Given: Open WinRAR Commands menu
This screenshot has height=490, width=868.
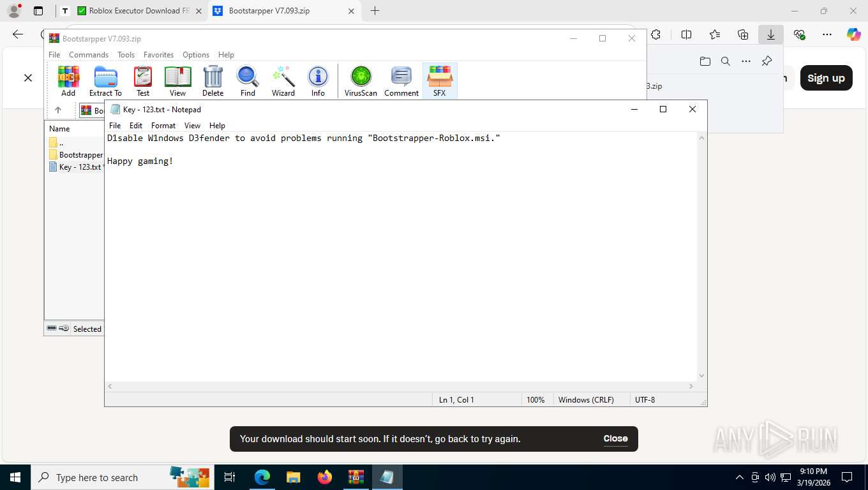Looking at the screenshot, I should (89, 55).
